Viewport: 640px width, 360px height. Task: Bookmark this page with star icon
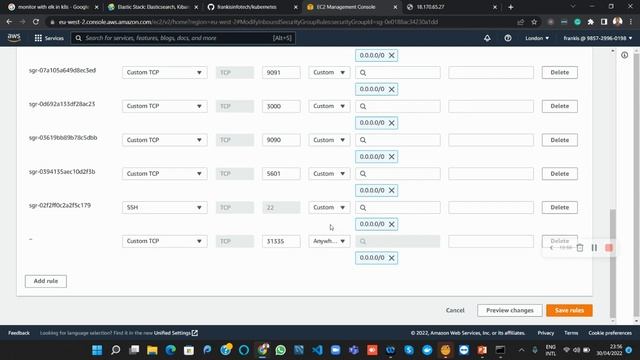[x=534, y=22]
